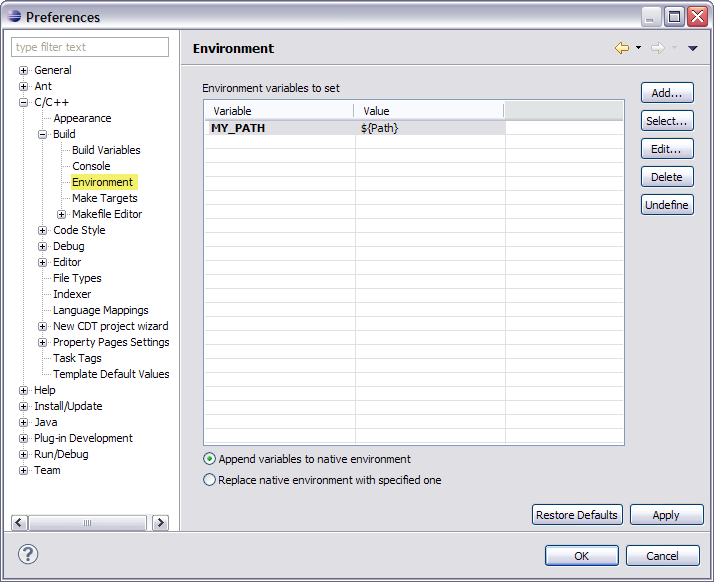Image resolution: width=714 pixels, height=582 pixels.
Task: Expand the Run/Debug tree node
Action: click(x=23, y=454)
